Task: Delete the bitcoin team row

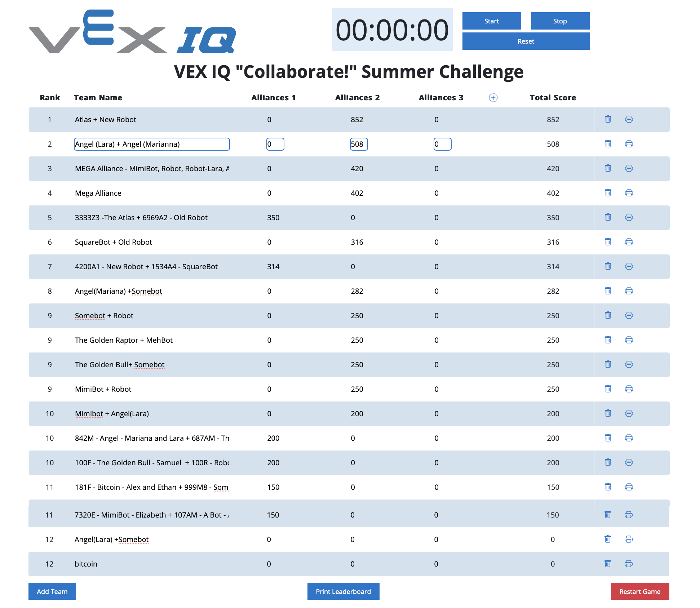Action: point(607,564)
